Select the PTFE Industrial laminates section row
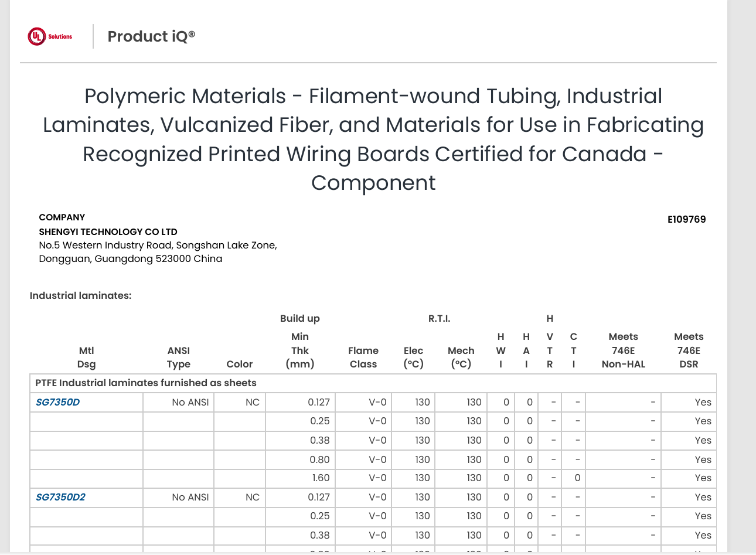The image size is (756, 555). pos(146,383)
